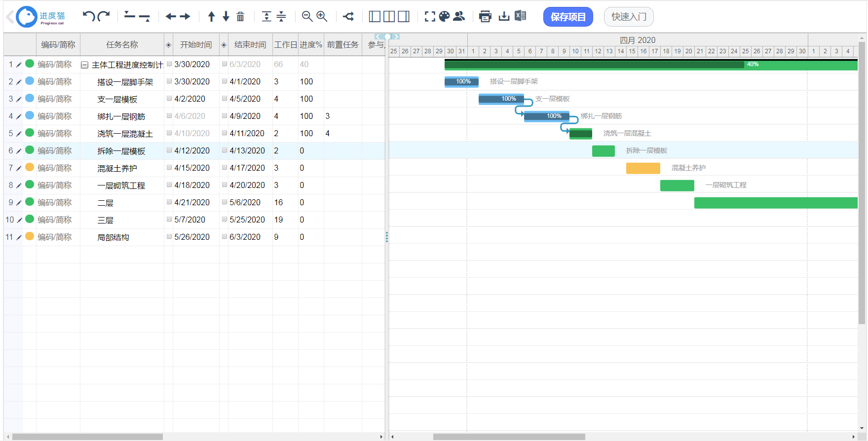This screenshot has height=441, width=868.
Task: Click the redo arrow in the toolbar
Action: click(x=104, y=16)
